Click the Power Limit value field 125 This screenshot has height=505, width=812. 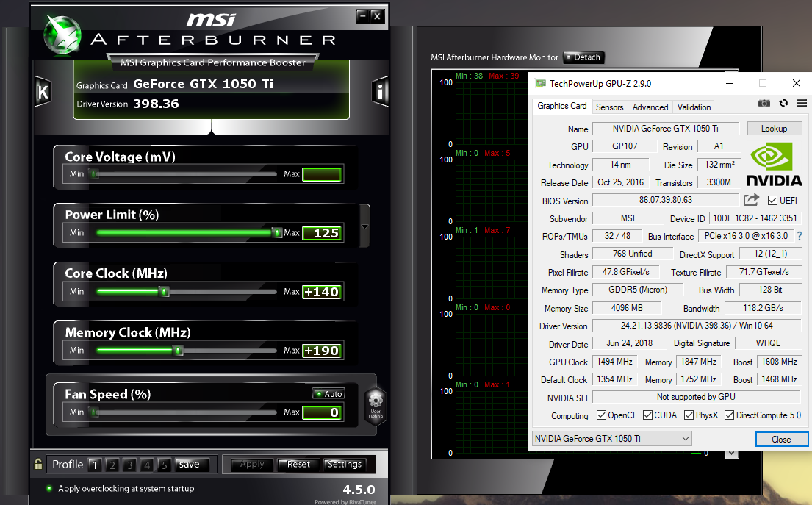(322, 233)
